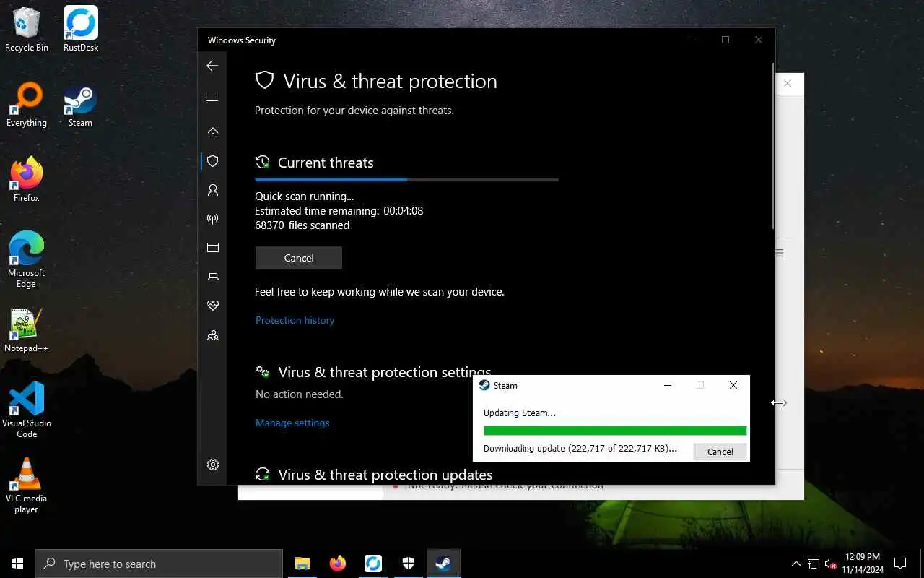
Task: Minimize the Windows Security window
Action: (x=692, y=40)
